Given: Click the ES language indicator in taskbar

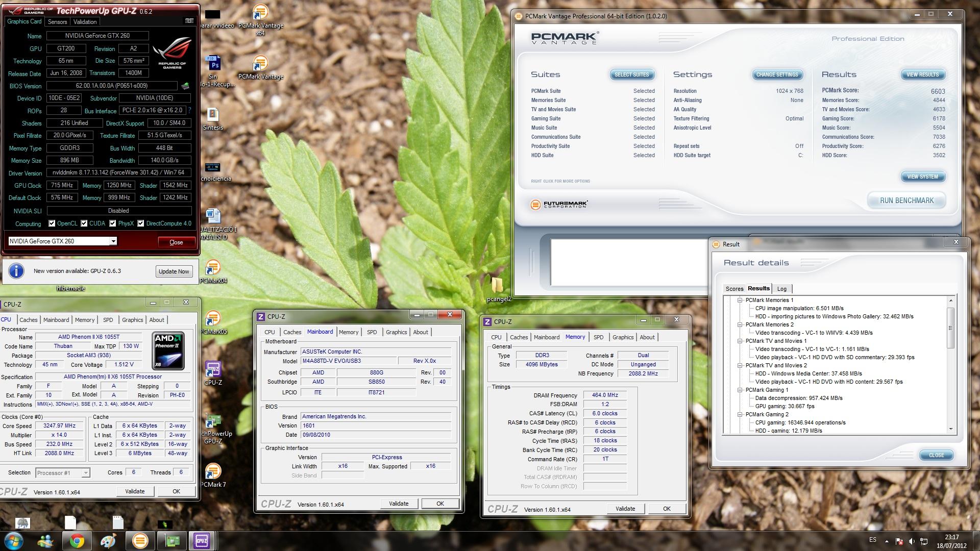Looking at the screenshot, I should pos(873,540).
